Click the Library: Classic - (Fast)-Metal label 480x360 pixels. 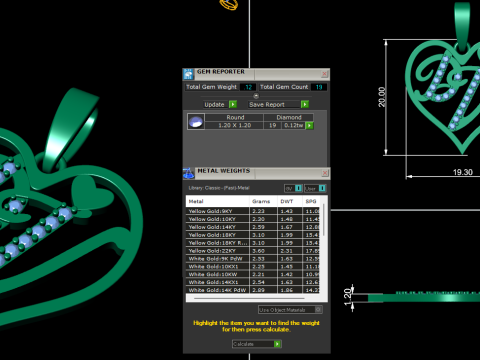point(219,188)
